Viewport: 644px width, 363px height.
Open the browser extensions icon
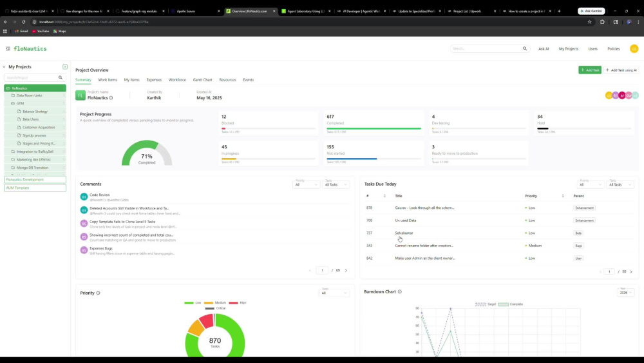click(602, 22)
